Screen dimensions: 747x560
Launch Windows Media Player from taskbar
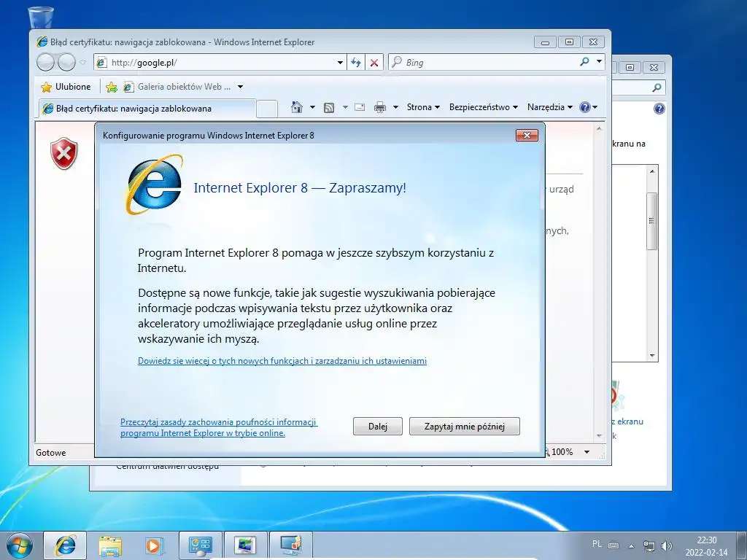(154, 545)
